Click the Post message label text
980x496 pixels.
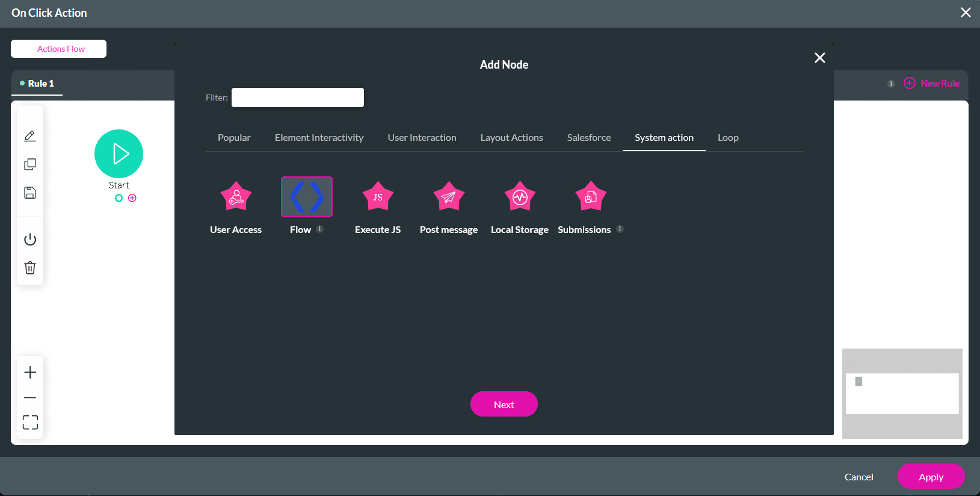(x=449, y=230)
